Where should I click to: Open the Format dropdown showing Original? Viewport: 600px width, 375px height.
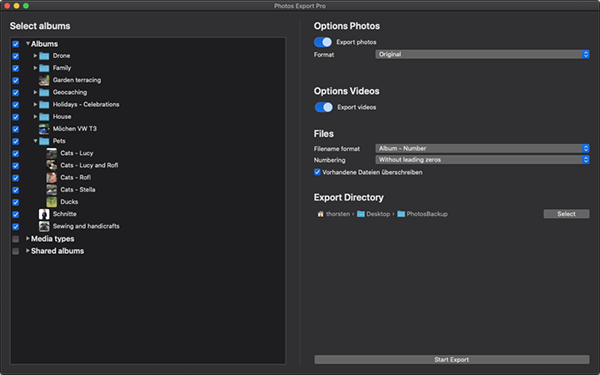[x=482, y=54]
